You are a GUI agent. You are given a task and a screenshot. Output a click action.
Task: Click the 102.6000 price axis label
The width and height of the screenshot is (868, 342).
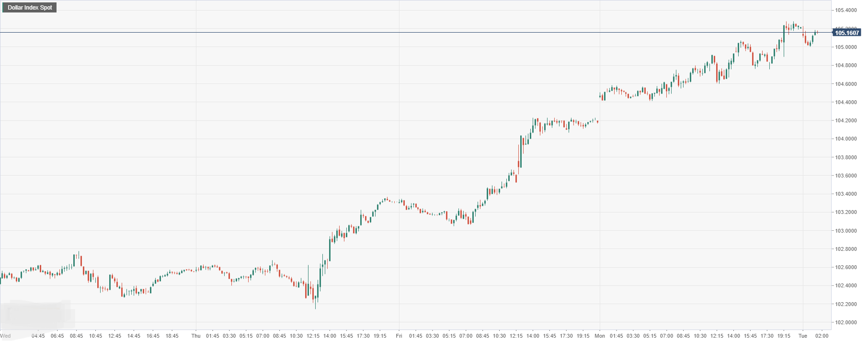click(x=846, y=268)
